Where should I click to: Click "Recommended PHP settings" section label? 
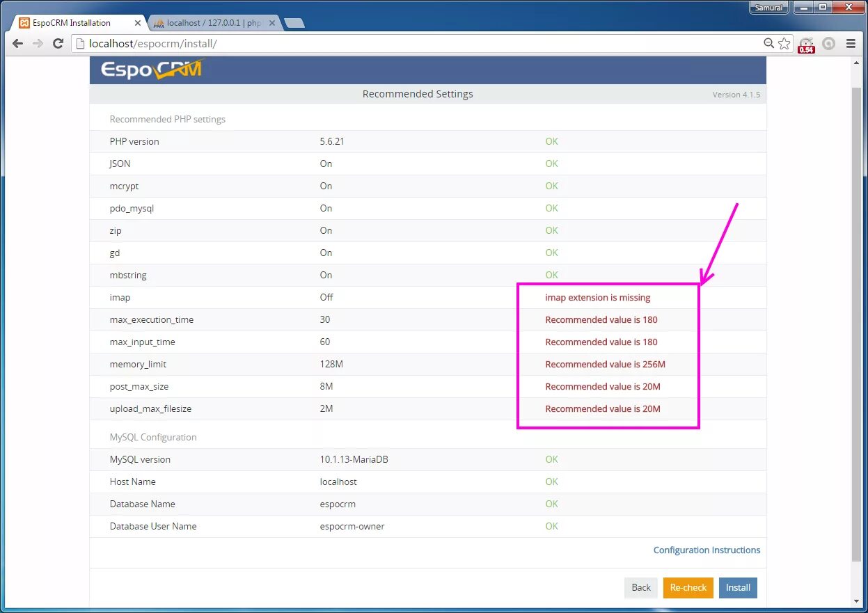point(168,119)
